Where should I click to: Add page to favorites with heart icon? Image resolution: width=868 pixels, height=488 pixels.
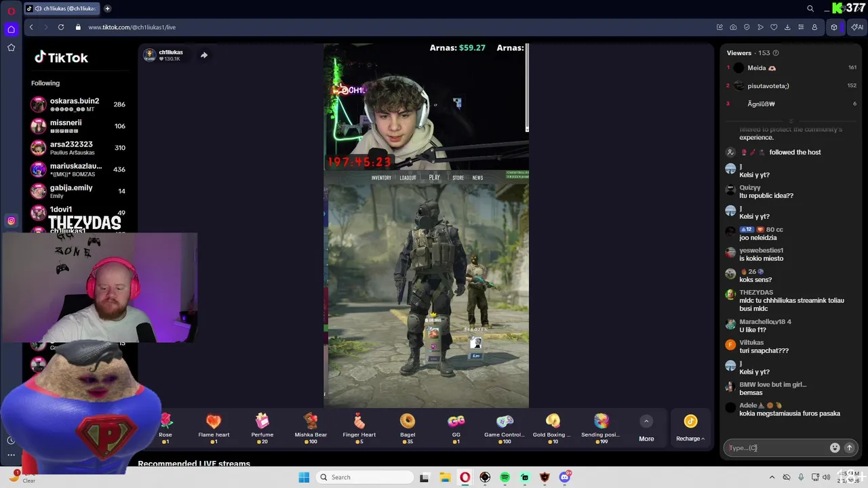tap(774, 27)
